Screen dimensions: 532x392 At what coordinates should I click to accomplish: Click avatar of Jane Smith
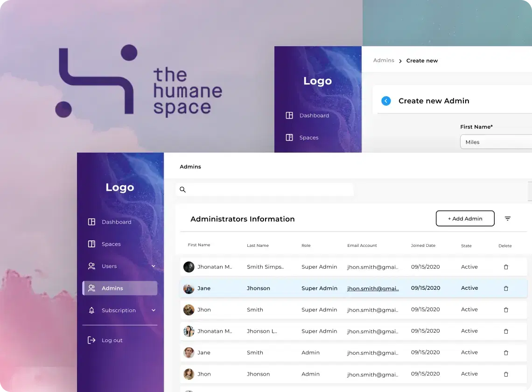189,353
